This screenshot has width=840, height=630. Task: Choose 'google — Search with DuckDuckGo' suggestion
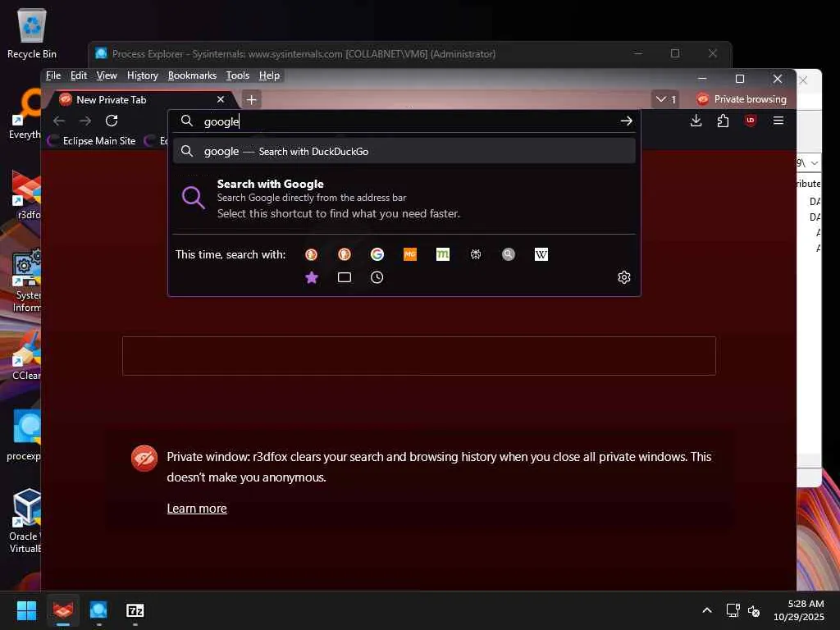(x=404, y=151)
